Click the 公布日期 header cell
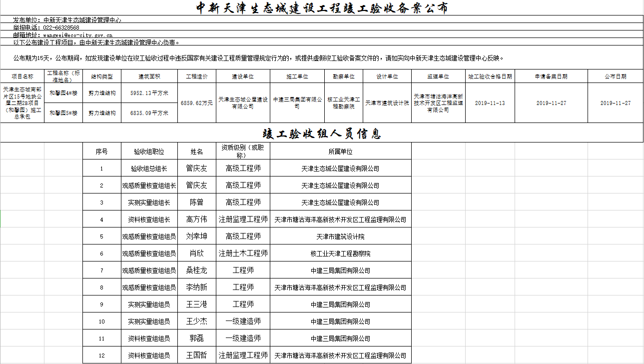644x364 pixels. point(616,76)
